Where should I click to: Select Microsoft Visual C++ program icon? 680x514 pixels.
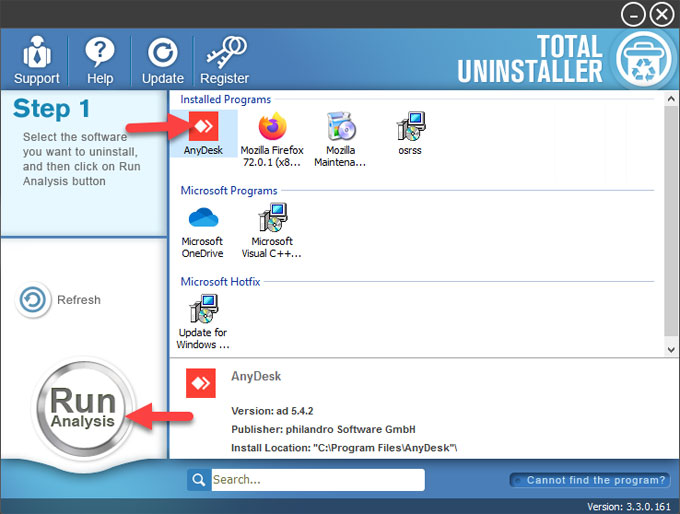pyautogui.click(x=271, y=231)
